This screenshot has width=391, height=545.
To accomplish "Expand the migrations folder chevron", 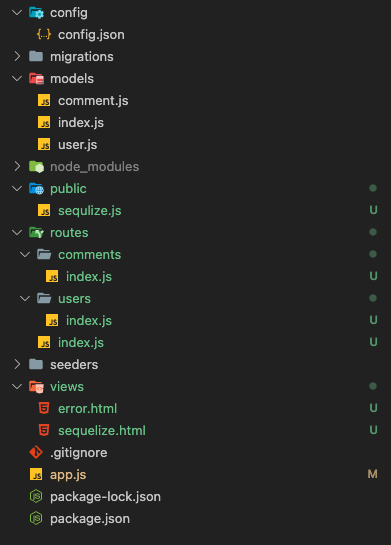I will click(17, 56).
